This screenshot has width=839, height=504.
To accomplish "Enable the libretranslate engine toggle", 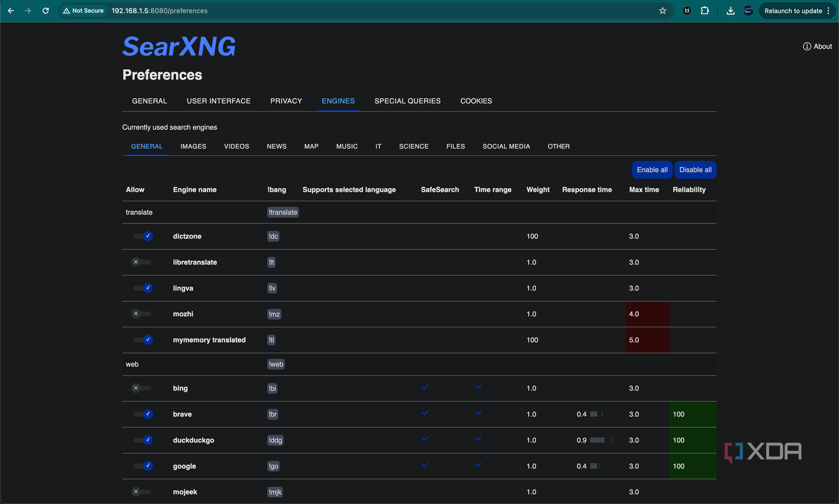I will 142,262.
